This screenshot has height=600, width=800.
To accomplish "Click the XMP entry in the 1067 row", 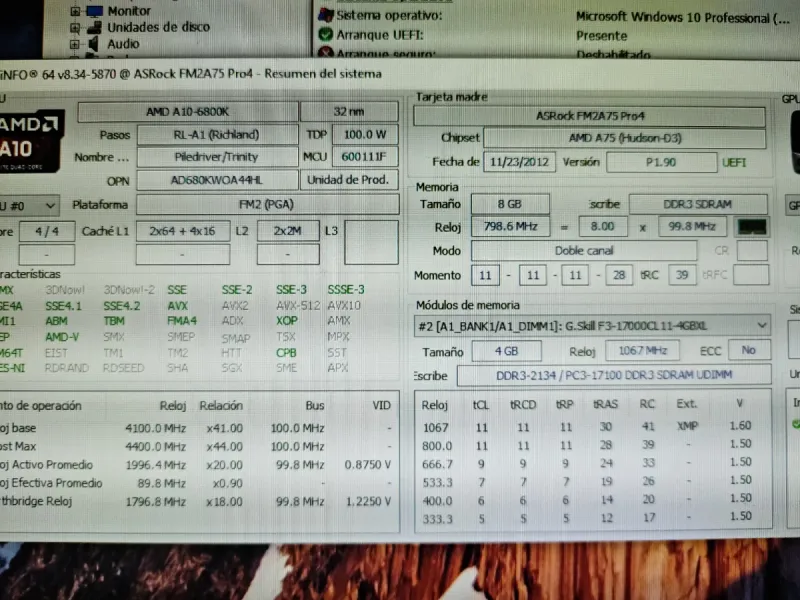I will tap(688, 426).
